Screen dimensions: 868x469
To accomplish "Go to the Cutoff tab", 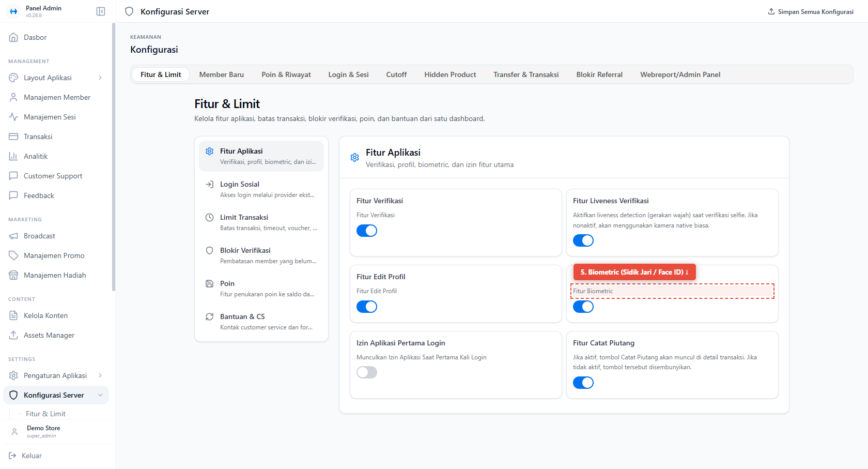I will point(396,74).
